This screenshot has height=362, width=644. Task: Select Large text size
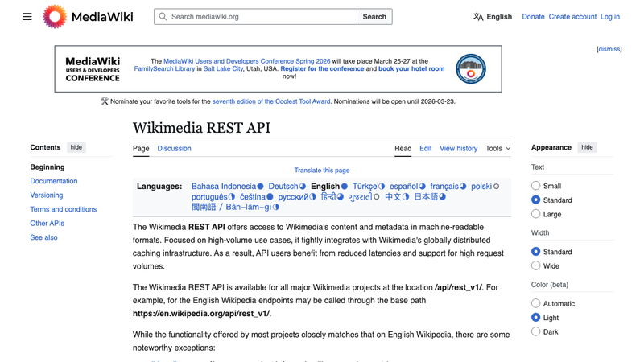click(535, 214)
